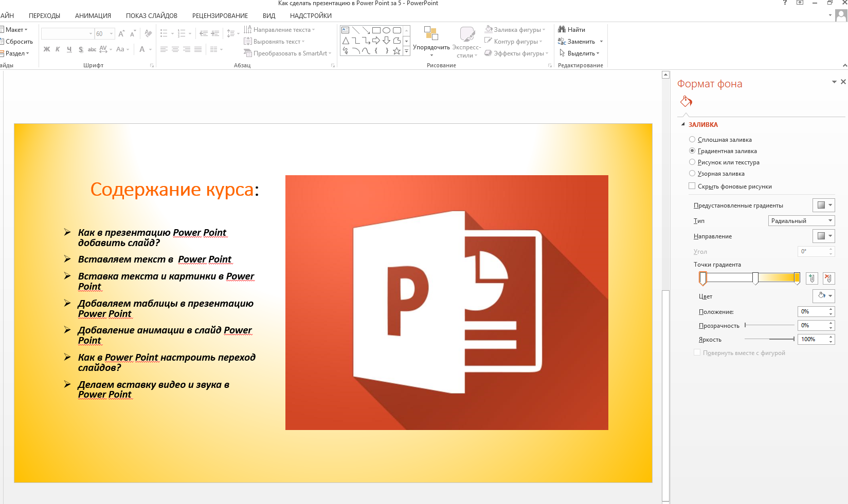The width and height of the screenshot is (848, 504).
Task: Toggle Italic (К) formatting
Action: [x=58, y=49]
